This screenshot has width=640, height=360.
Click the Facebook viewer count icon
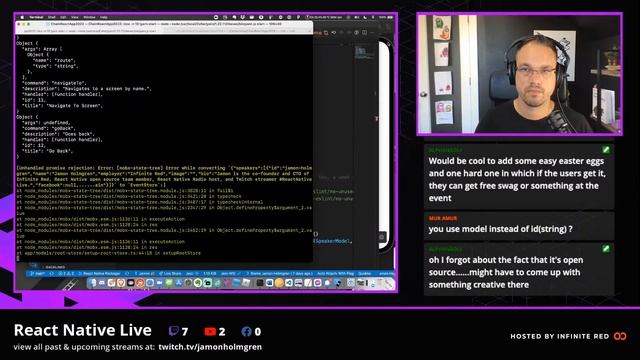pos(246,331)
